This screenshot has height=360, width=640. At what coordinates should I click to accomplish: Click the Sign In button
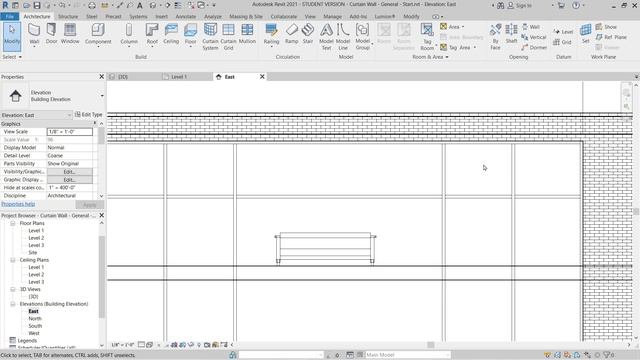coord(520,6)
